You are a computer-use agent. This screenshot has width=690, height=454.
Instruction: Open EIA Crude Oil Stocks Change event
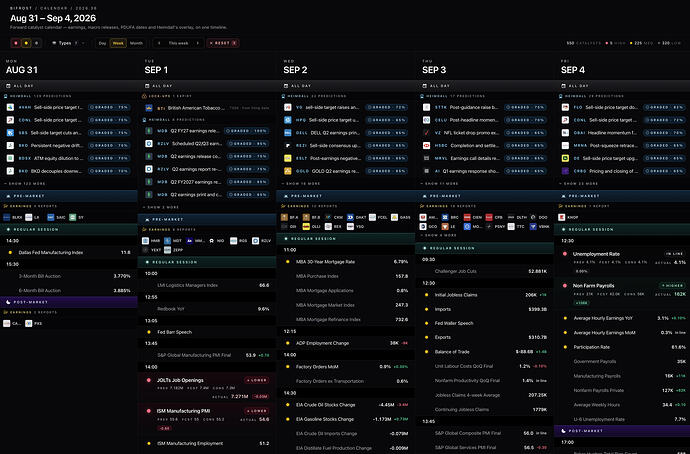pos(346,405)
